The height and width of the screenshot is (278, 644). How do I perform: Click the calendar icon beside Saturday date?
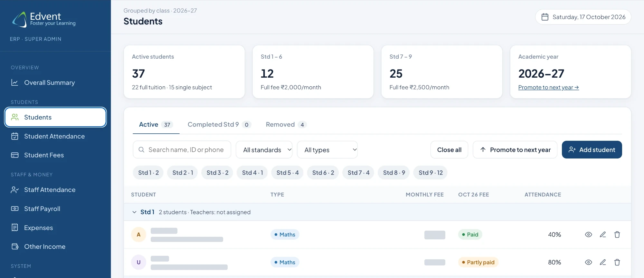tap(545, 17)
